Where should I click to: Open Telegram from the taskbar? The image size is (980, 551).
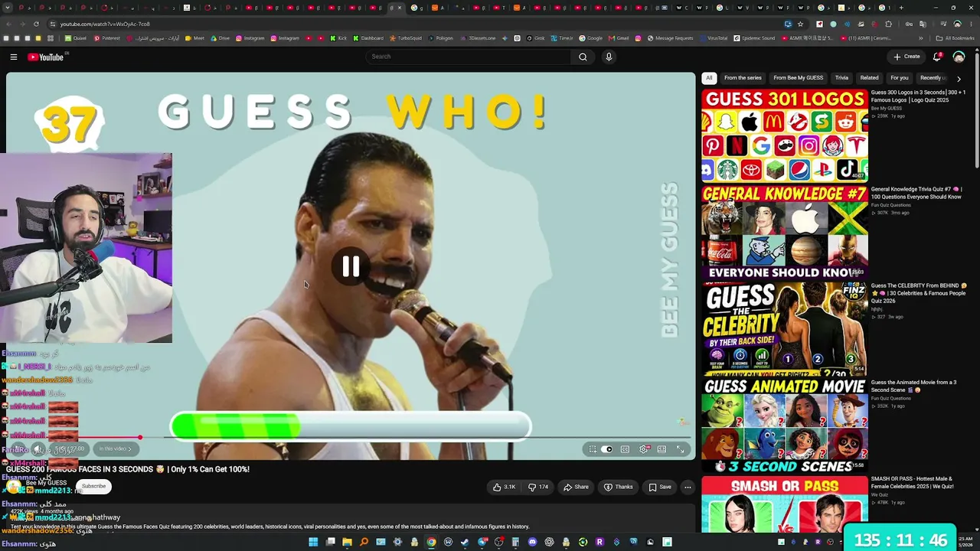pyautogui.click(x=482, y=542)
